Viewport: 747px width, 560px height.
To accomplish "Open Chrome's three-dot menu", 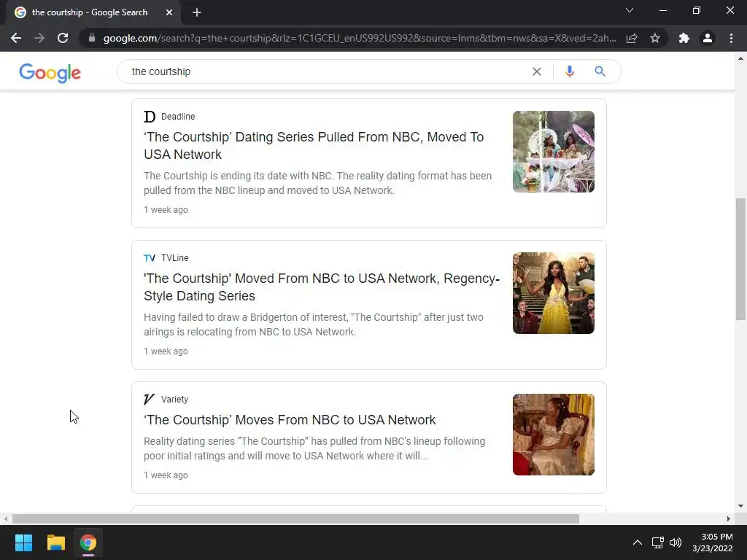I will click(731, 38).
